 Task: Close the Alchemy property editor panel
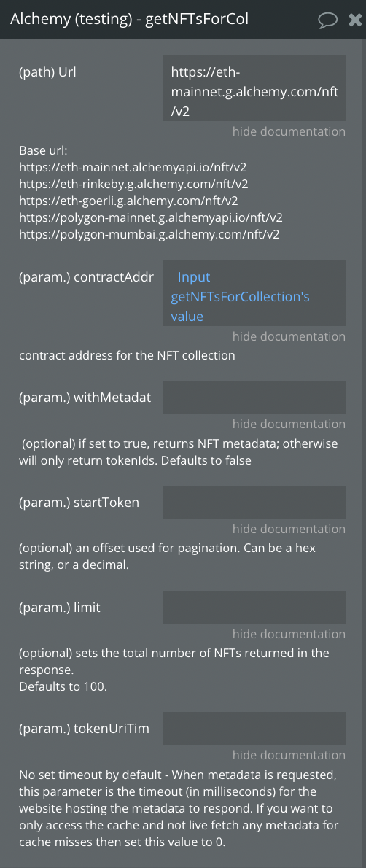(x=355, y=20)
